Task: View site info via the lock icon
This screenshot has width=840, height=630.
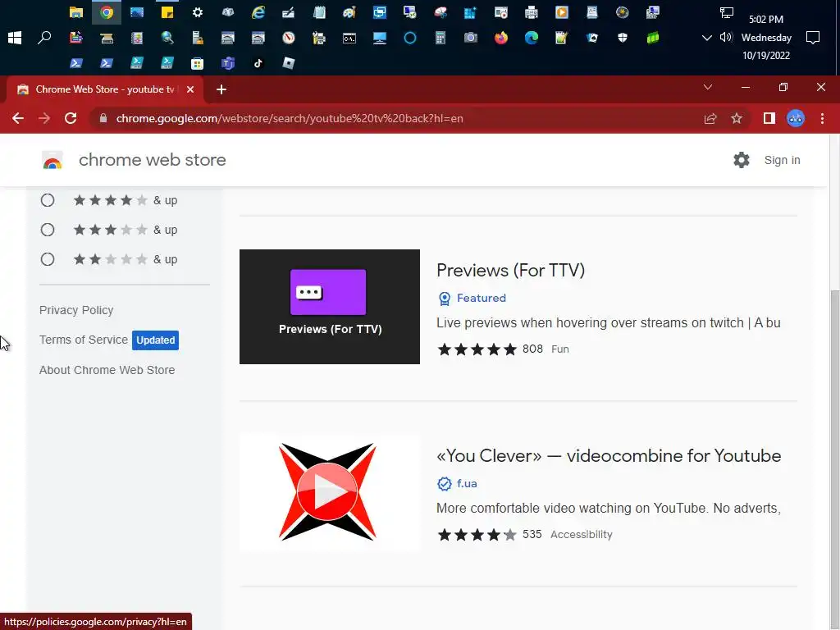Action: [x=103, y=118]
